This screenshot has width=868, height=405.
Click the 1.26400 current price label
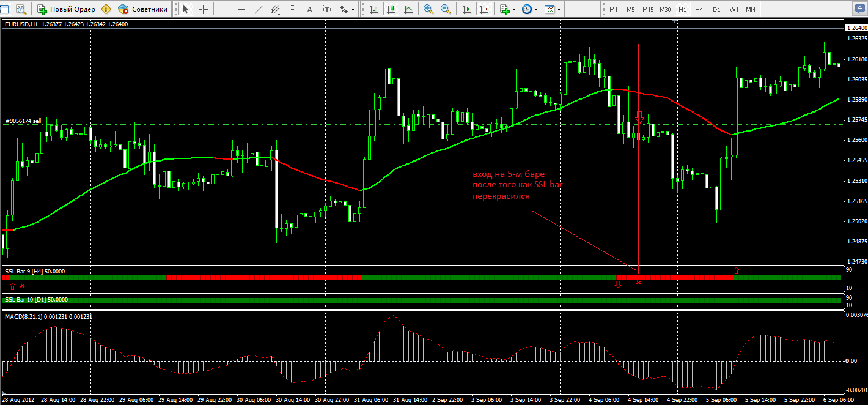[856, 28]
